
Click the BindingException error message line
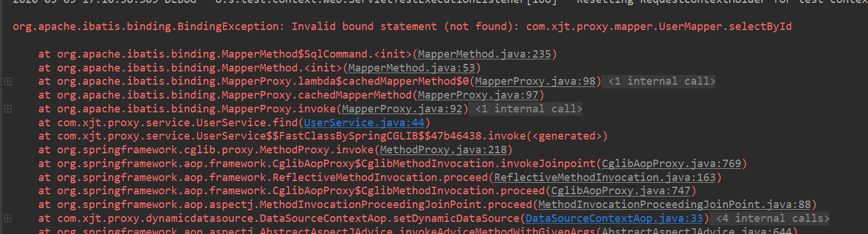click(401, 27)
